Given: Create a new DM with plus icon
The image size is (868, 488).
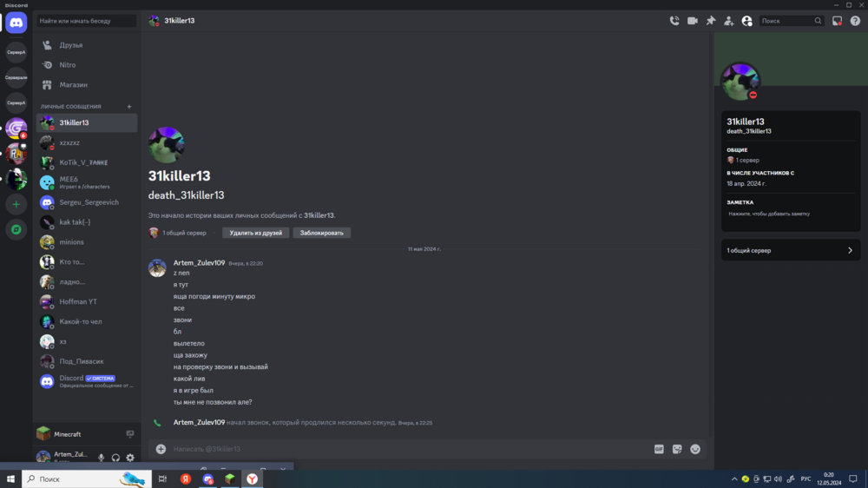Looking at the screenshot, I should point(129,106).
